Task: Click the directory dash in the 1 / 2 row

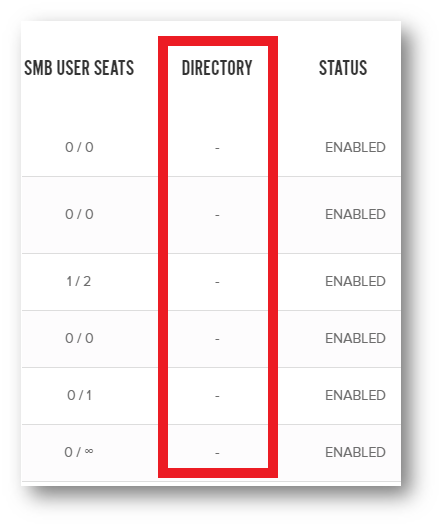Action: coord(217,282)
